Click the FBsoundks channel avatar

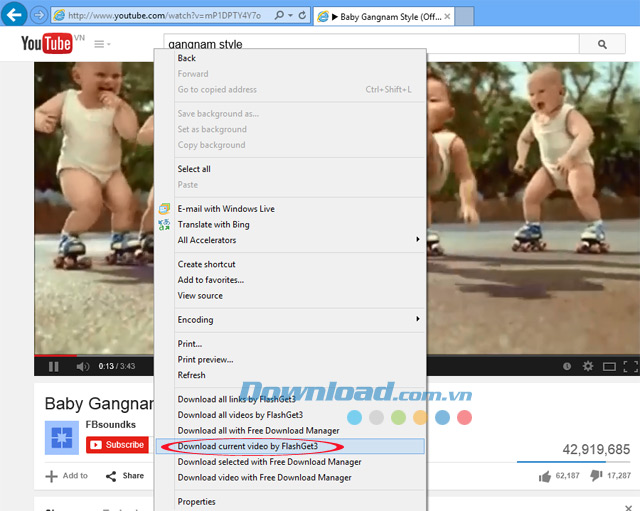[x=62, y=438]
